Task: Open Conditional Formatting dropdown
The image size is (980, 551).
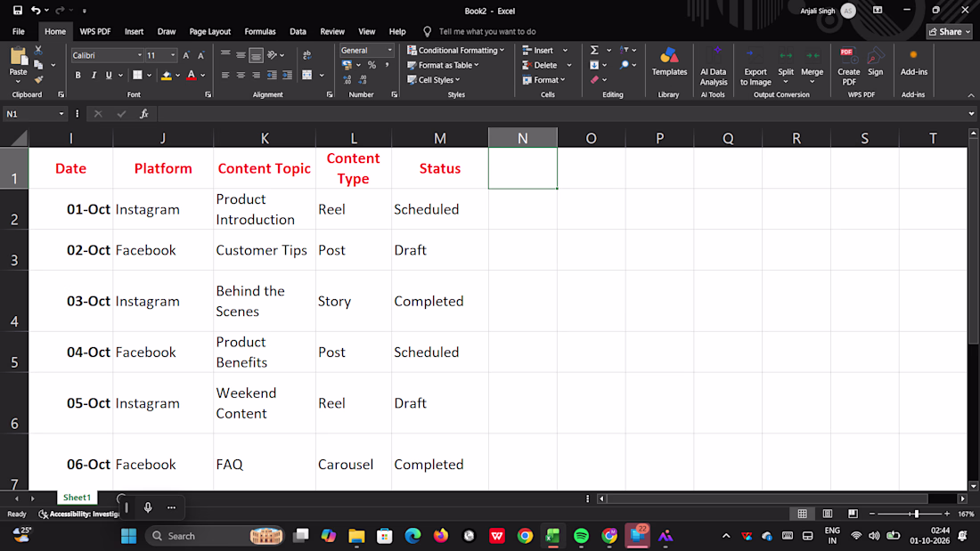Action: [x=455, y=50]
